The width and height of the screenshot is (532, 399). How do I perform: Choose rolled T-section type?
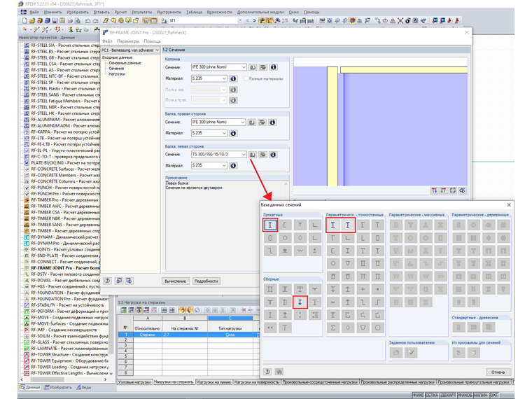(300, 225)
